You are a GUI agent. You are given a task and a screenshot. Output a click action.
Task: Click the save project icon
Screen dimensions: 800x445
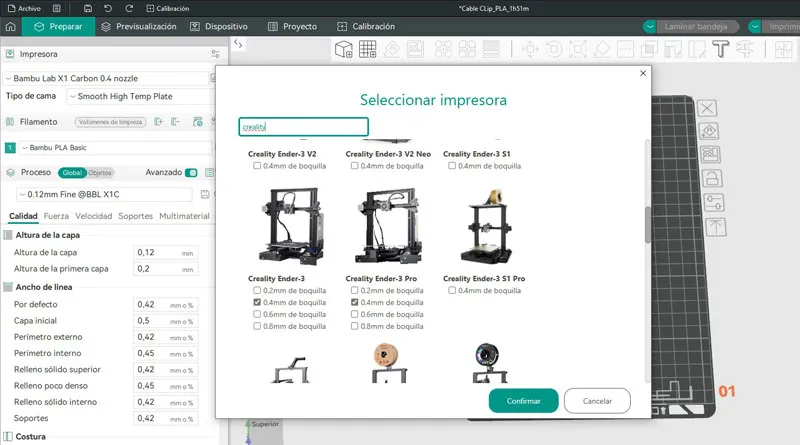pyautogui.click(x=88, y=8)
